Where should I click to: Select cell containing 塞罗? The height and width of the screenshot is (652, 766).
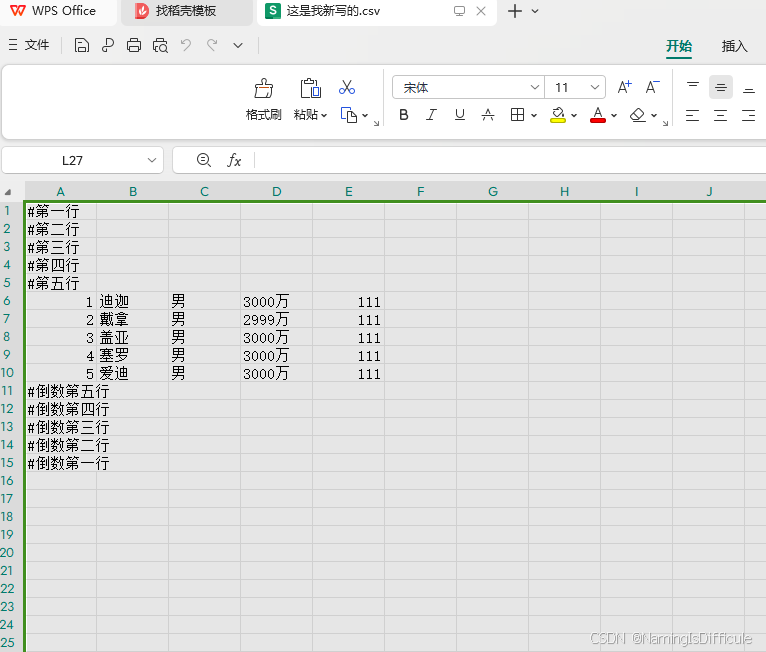click(132, 355)
